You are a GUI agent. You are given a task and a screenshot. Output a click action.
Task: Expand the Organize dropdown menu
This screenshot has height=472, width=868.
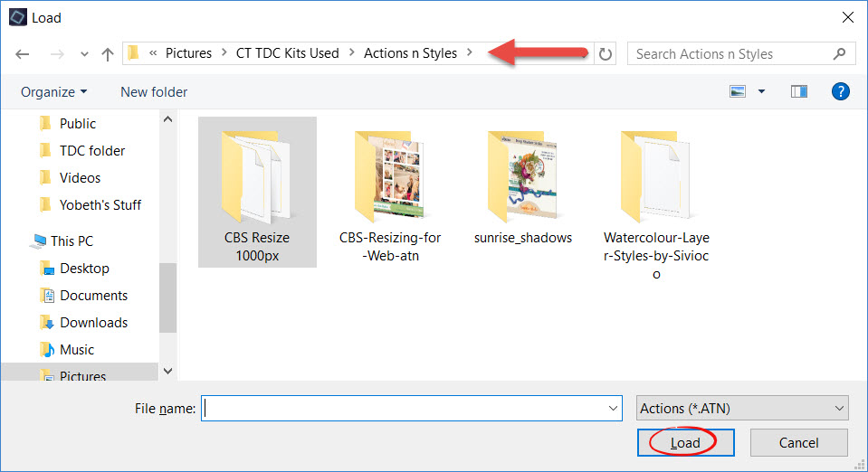click(54, 92)
